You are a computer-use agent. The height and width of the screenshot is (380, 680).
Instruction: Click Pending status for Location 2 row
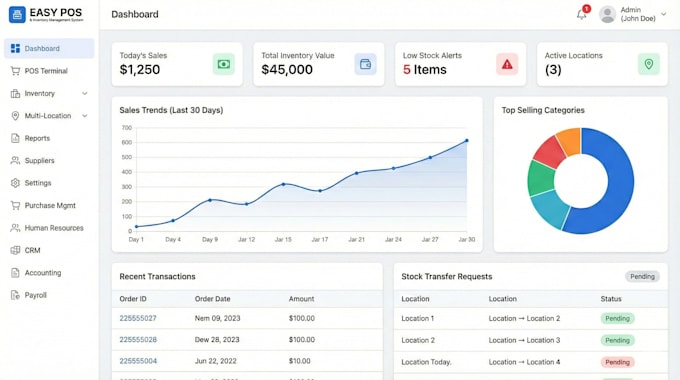tap(617, 340)
